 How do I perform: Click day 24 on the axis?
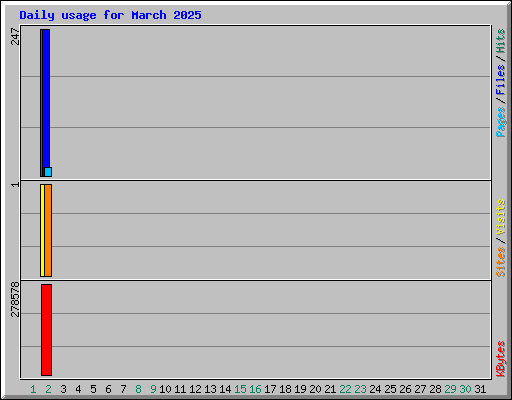point(375,389)
